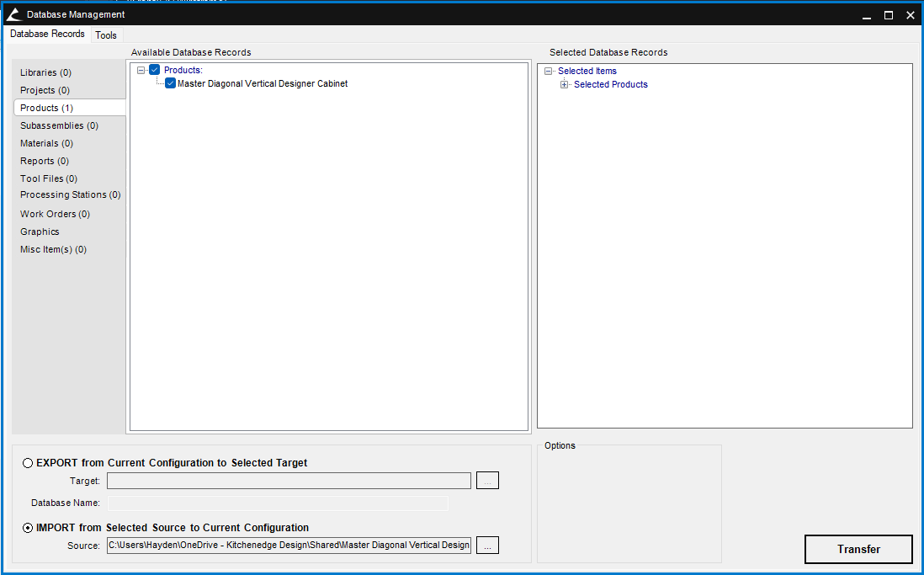Click the Selected Items tree label
The height and width of the screenshot is (575, 924).
point(587,71)
